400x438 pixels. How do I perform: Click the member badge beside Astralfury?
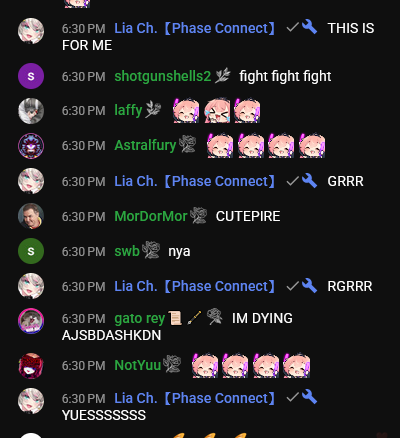tap(187, 145)
